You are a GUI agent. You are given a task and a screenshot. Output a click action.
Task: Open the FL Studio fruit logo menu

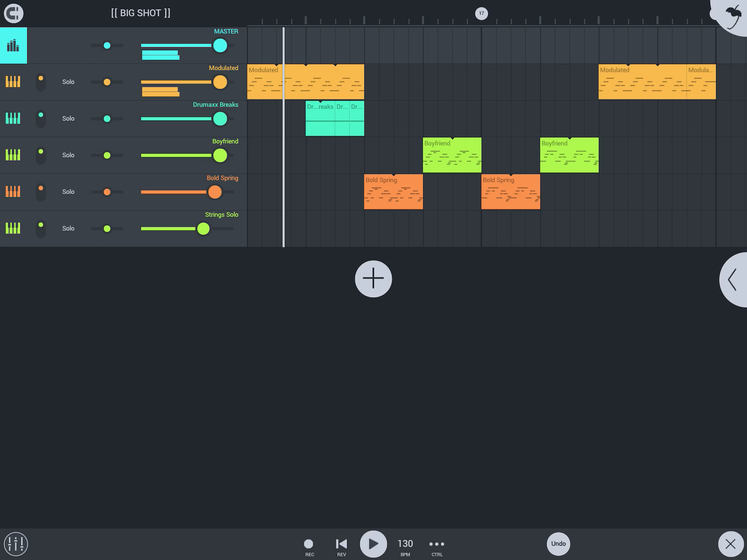(x=732, y=16)
